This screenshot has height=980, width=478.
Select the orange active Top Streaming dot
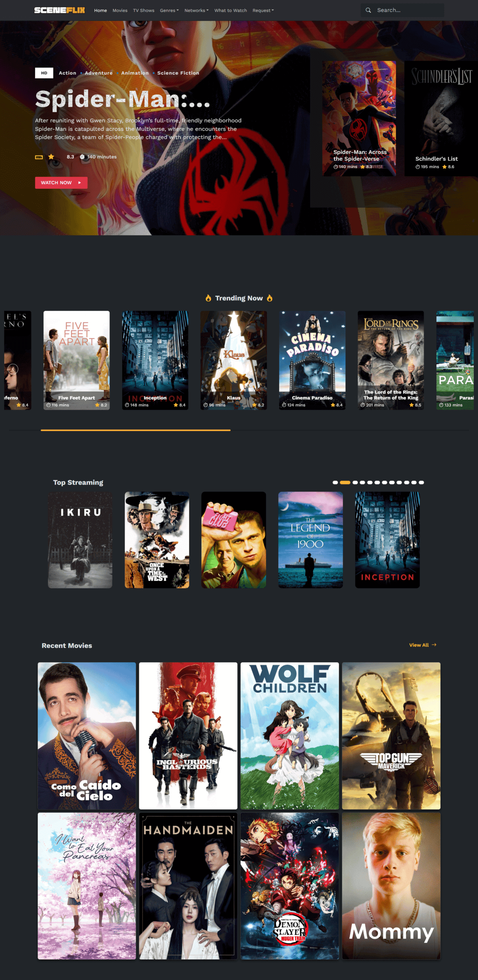click(345, 482)
